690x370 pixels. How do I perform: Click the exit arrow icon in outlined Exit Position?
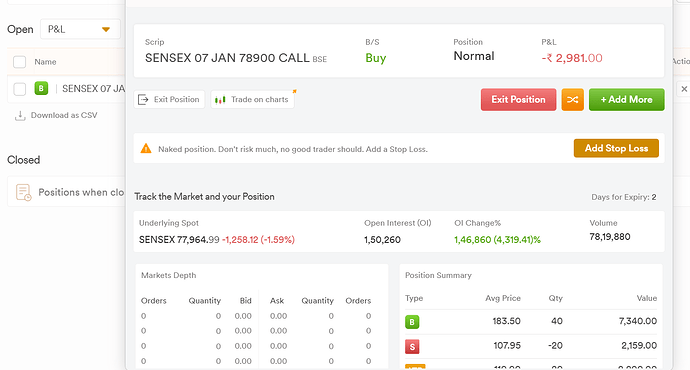(x=143, y=100)
